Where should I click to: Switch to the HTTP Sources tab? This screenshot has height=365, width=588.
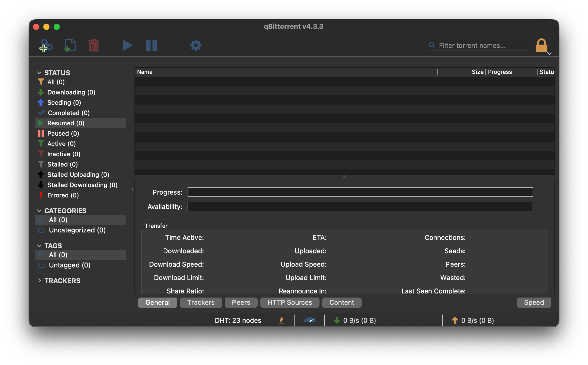tap(290, 302)
